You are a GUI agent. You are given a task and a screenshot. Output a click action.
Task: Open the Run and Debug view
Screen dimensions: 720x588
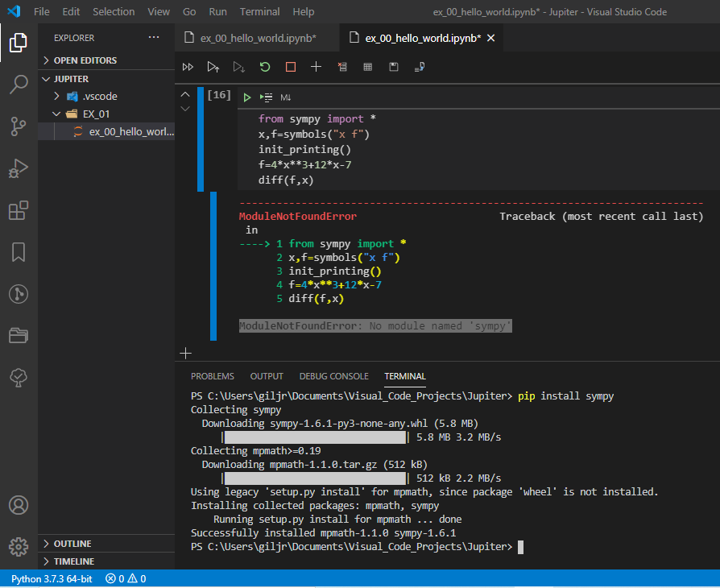18,169
